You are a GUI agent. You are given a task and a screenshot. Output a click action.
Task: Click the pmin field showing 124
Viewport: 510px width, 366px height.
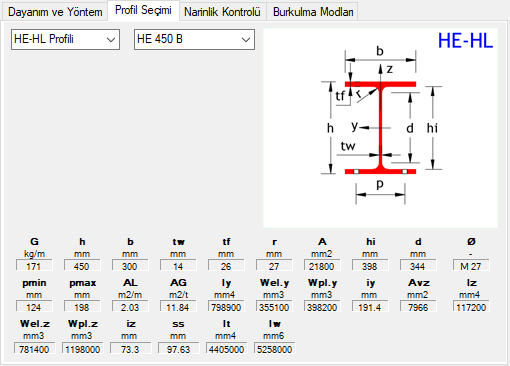[34, 307]
